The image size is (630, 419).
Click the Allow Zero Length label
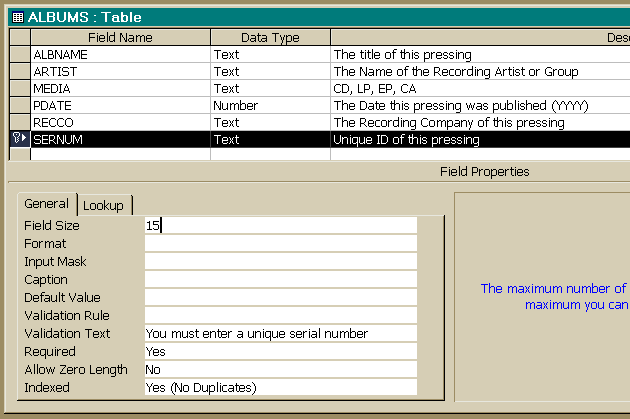[x=76, y=370]
